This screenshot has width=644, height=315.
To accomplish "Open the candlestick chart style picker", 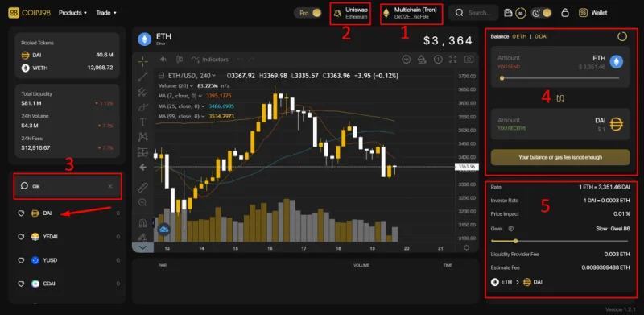I will click(x=179, y=60).
